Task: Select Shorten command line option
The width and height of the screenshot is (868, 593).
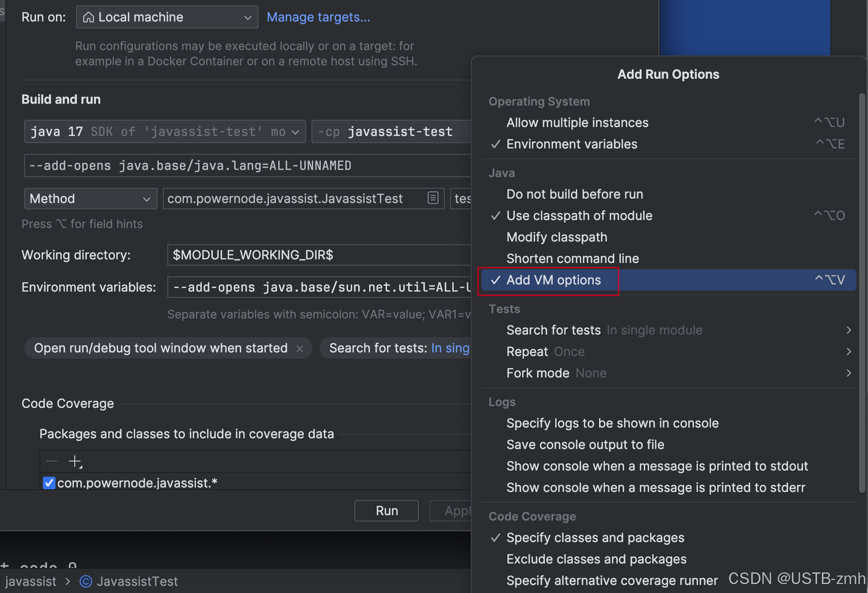Action: [x=669, y=258]
